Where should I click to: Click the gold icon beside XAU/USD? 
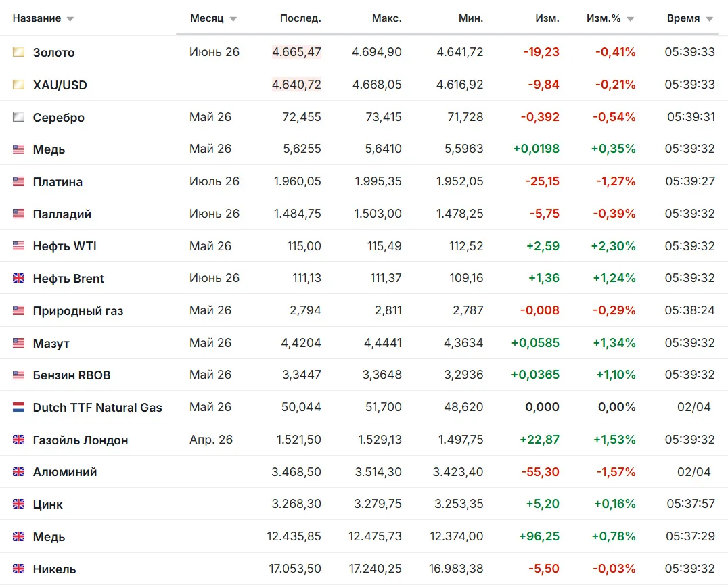click(18, 85)
